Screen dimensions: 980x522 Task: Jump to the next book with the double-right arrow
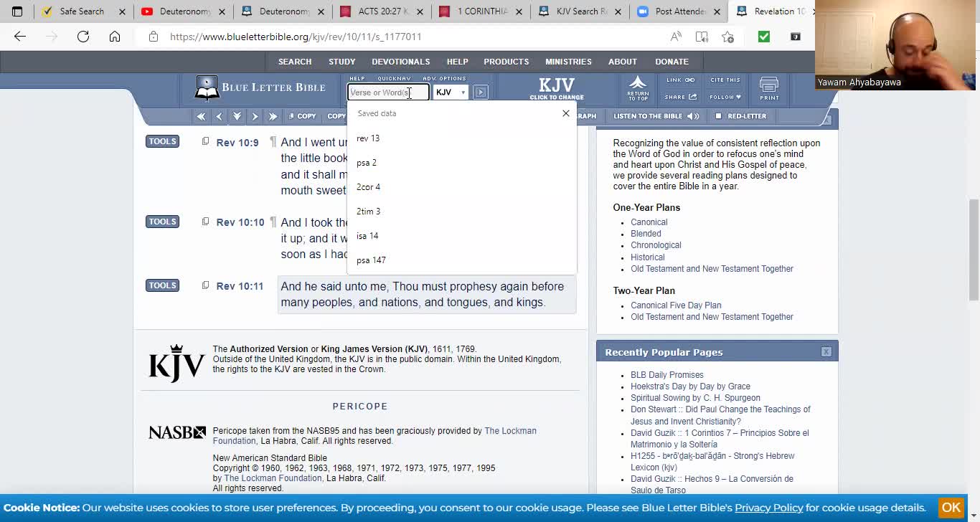273,116
